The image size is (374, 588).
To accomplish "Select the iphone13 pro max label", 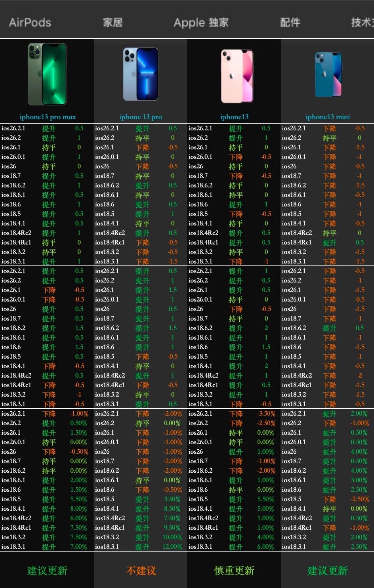I will click(x=48, y=117).
